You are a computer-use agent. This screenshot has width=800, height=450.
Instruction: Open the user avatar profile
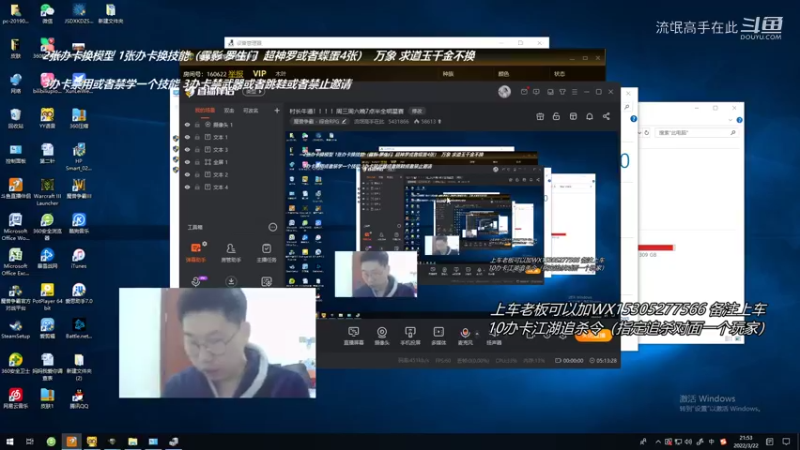(x=504, y=91)
